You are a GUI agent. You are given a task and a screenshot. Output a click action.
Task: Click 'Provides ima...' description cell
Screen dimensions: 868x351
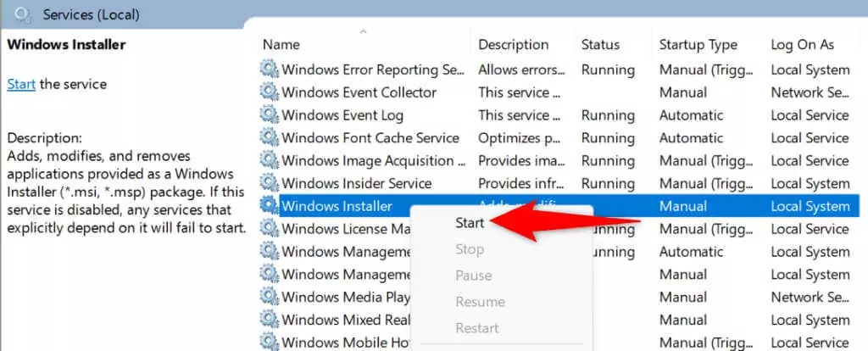coord(521,160)
